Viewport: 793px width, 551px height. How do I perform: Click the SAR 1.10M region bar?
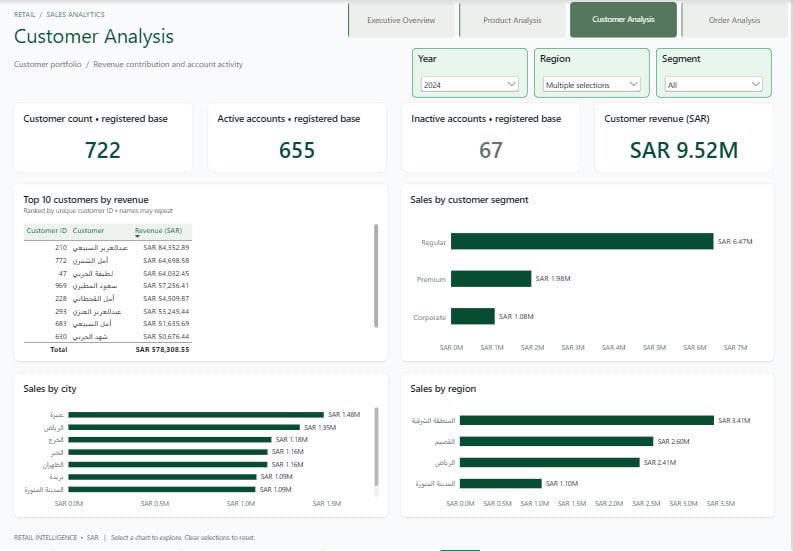tap(501, 484)
